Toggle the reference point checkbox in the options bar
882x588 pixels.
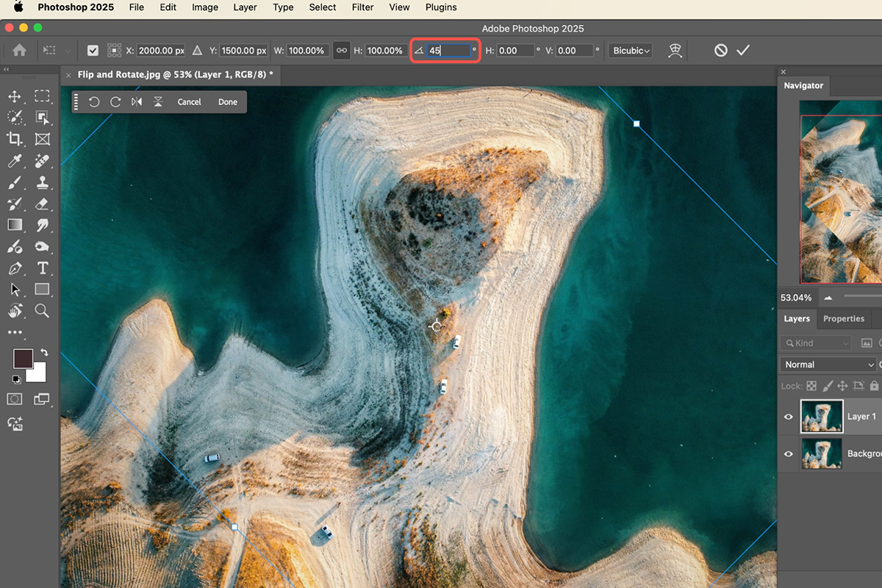coord(93,50)
